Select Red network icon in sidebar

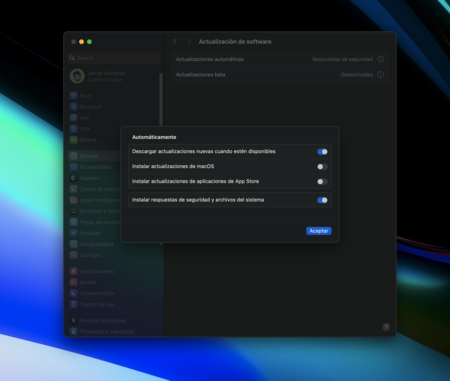[x=74, y=118]
